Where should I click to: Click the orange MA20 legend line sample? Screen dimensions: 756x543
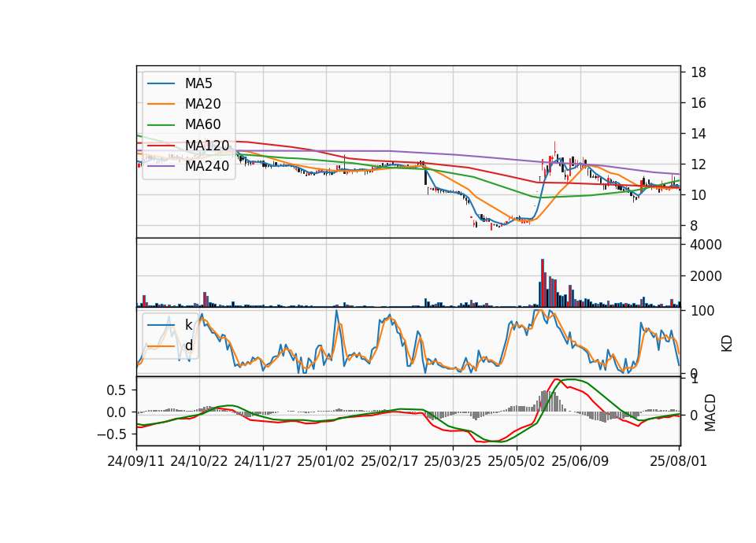[161, 104]
